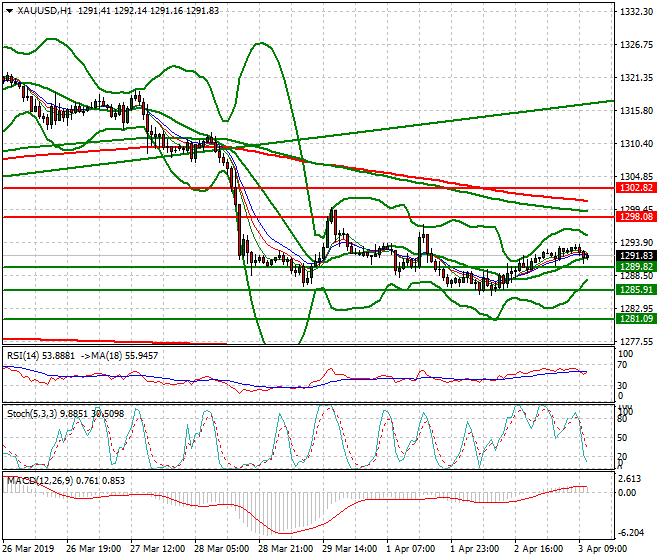This screenshot has height=560, width=660.
Task: Select the red 1302.82 price level label
Action: (636, 188)
